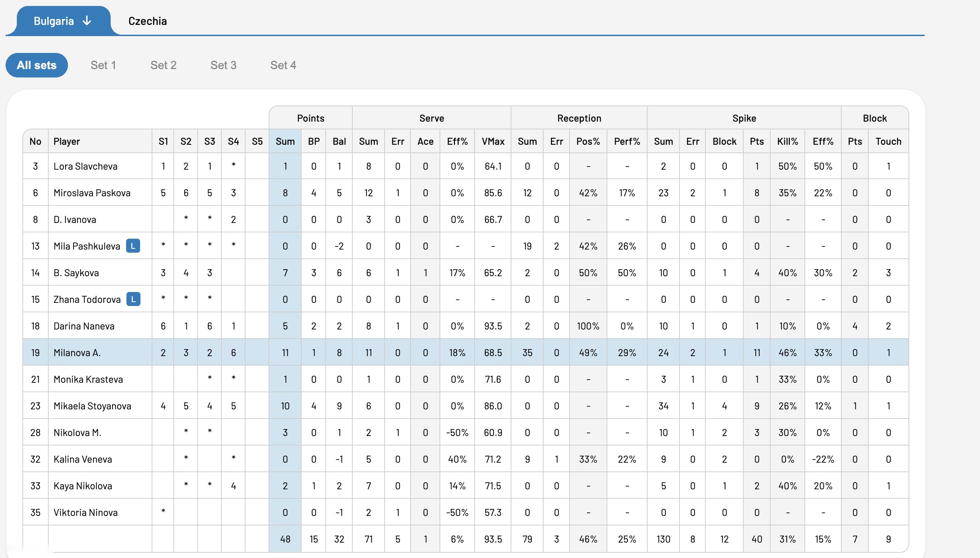This screenshot has width=980, height=558.
Task: Select player Lora Slavcheva
Action: coord(85,166)
